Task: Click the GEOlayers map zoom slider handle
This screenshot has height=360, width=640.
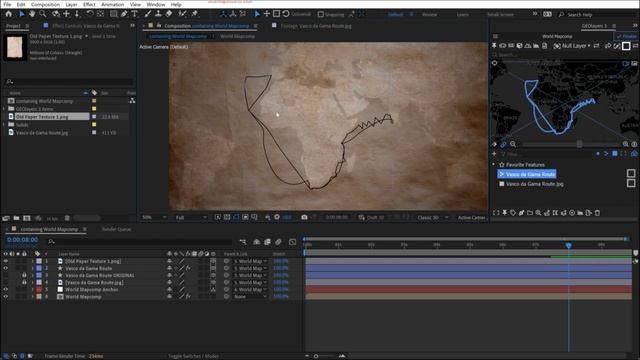Action: pos(579,144)
